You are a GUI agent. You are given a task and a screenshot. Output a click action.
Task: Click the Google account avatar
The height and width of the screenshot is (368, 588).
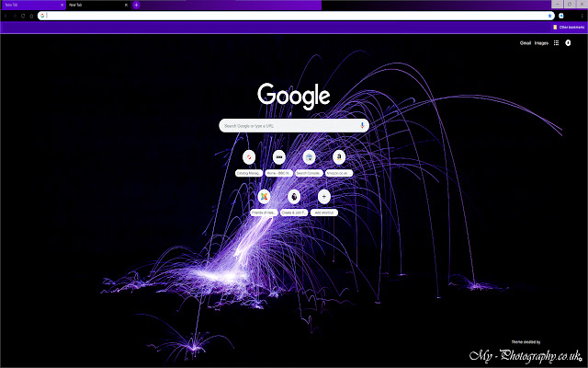coord(568,43)
